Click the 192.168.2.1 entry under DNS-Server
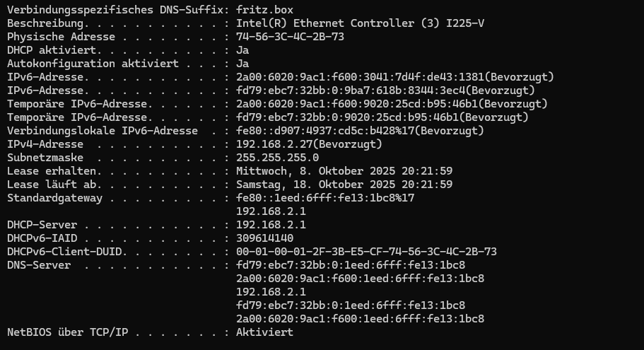This screenshot has width=644, height=350. coord(271,292)
